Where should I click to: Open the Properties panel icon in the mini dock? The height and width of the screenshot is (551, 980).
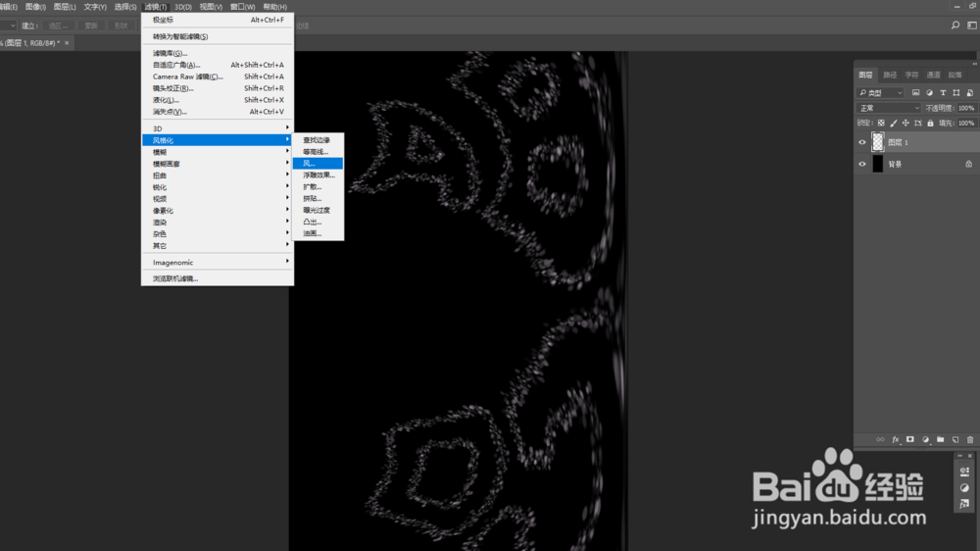coord(964,471)
